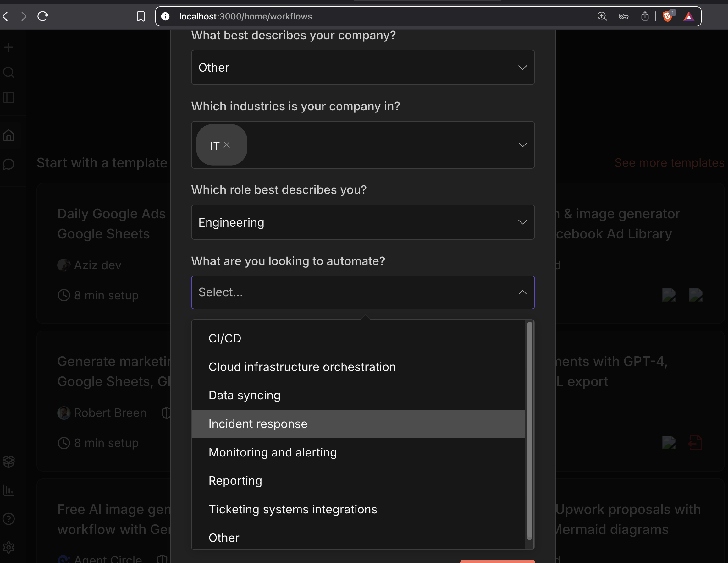Image resolution: width=728 pixels, height=563 pixels.
Task: Click the password key icon
Action: (623, 16)
